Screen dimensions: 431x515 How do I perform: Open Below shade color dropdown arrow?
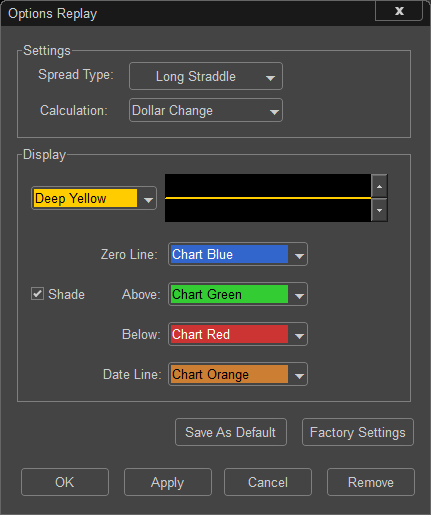[x=299, y=335]
